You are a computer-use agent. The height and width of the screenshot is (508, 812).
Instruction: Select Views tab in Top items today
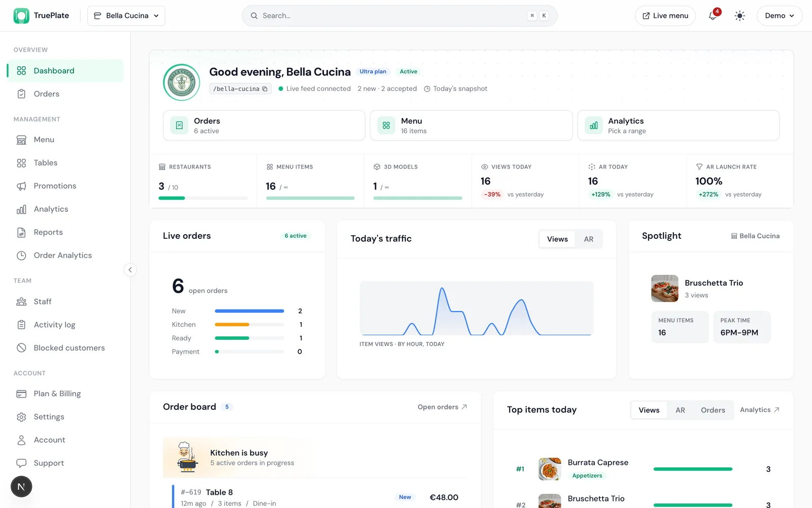point(649,410)
